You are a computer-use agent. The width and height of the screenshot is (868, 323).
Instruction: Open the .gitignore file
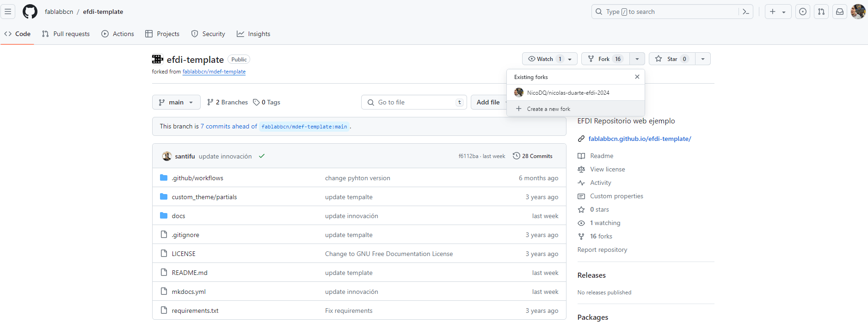click(185, 235)
